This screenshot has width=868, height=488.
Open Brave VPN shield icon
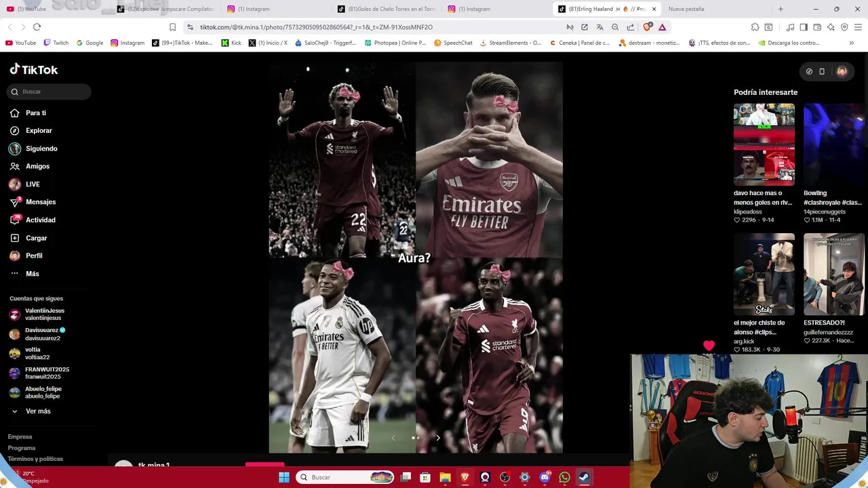tap(844, 27)
